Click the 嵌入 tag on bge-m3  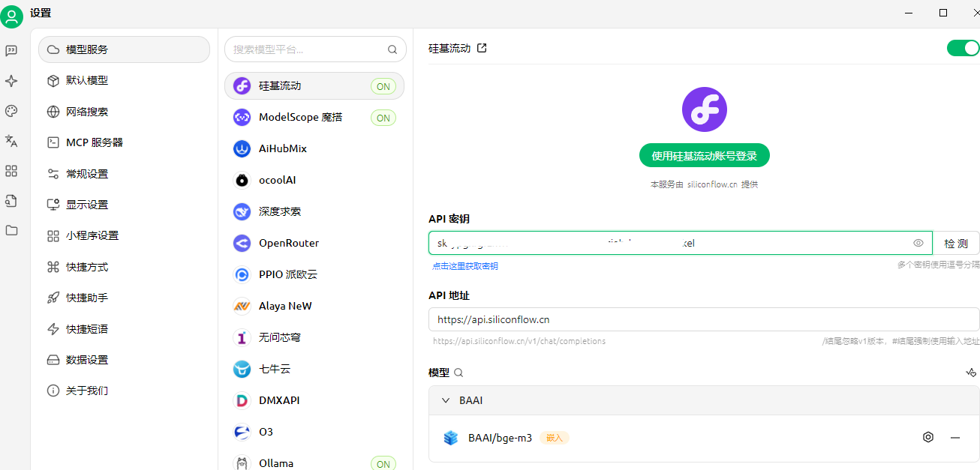pos(555,438)
